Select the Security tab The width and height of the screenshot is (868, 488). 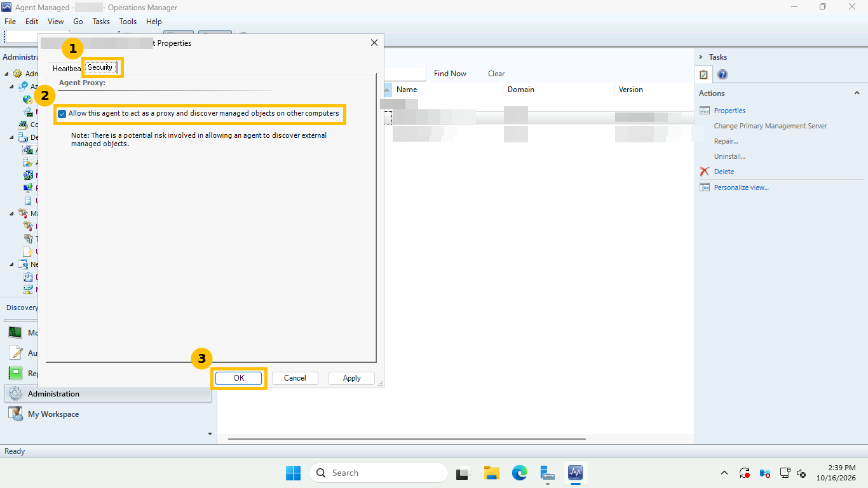(100, 67)
